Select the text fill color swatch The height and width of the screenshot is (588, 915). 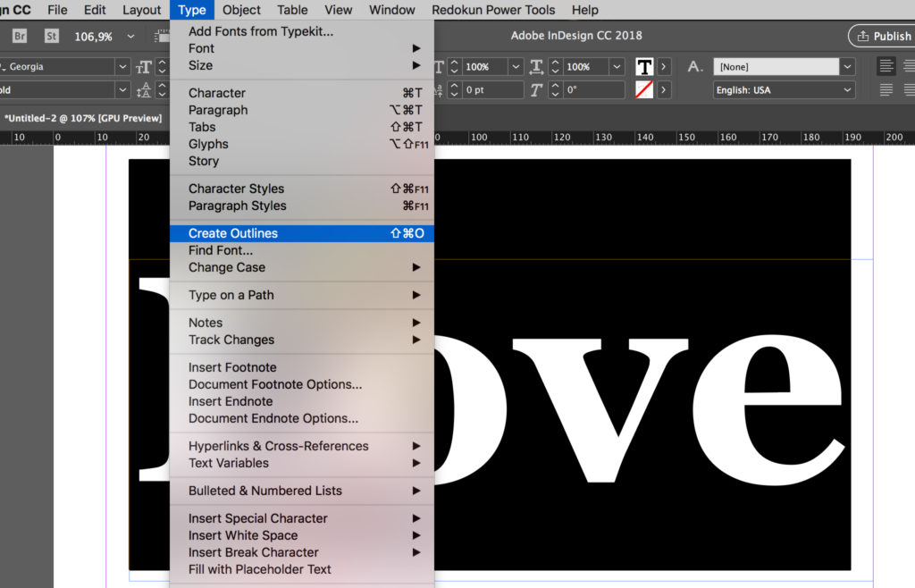point(644,67)
